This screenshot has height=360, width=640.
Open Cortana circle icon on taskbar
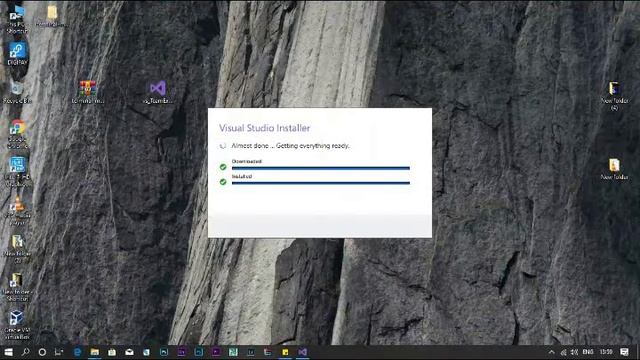coord(42,352)
